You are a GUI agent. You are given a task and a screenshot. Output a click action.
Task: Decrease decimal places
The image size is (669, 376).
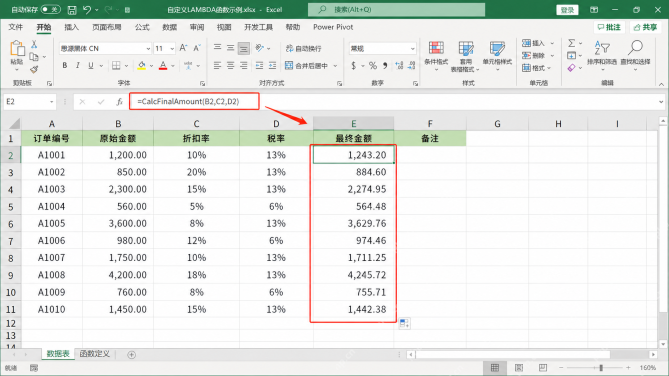point(411,66)
